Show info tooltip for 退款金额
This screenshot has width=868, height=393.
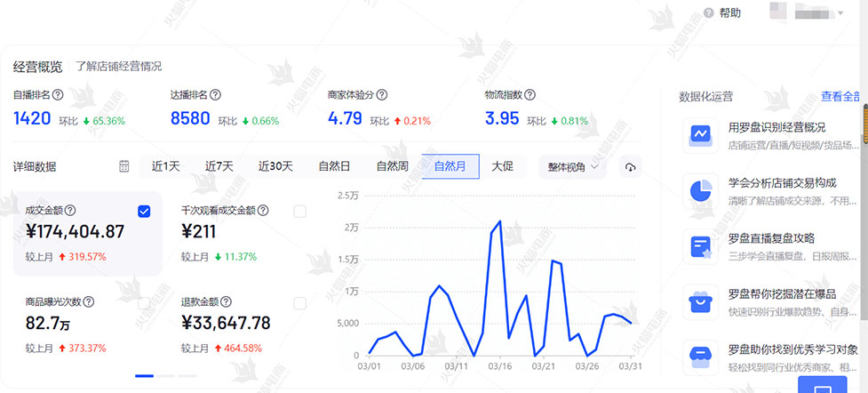226,302
